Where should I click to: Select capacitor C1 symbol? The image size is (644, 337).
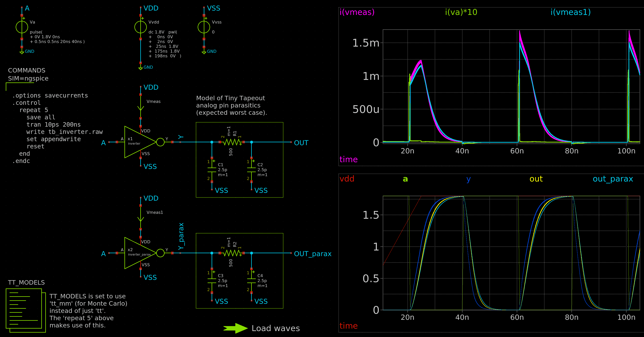[212, 170]
